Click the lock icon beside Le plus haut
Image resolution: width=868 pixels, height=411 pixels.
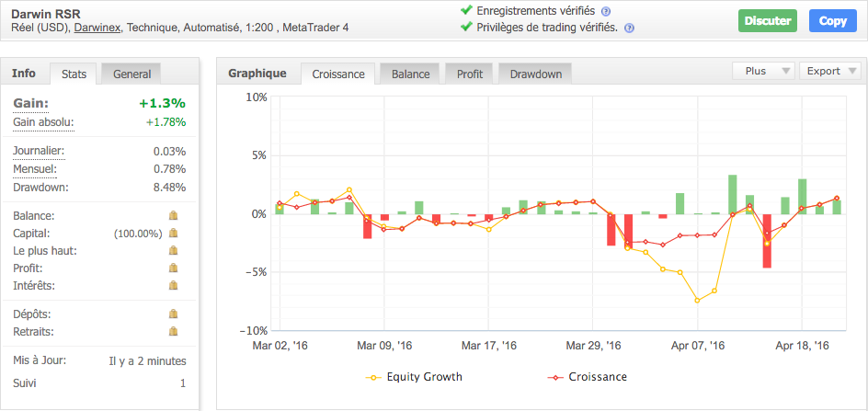coord(173,250)
